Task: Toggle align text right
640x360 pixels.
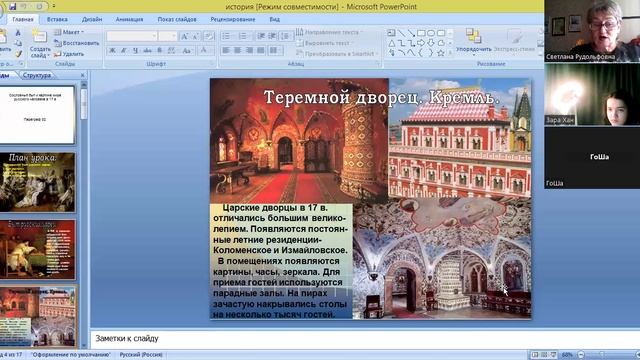Action: click(x=249, y=50)
